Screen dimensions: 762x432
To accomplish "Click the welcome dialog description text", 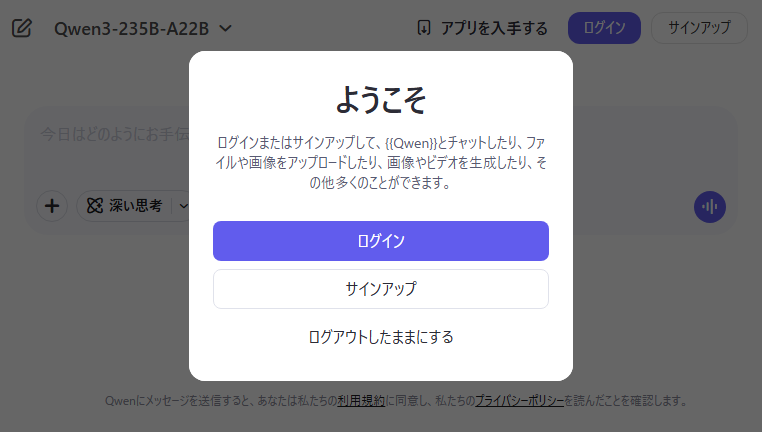I will [x=381, y=163].
